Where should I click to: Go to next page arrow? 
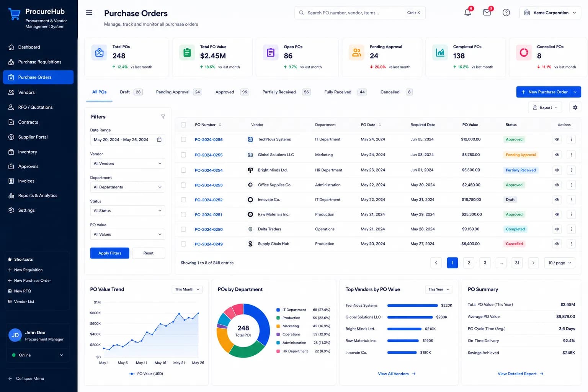[x=533, y=263]
